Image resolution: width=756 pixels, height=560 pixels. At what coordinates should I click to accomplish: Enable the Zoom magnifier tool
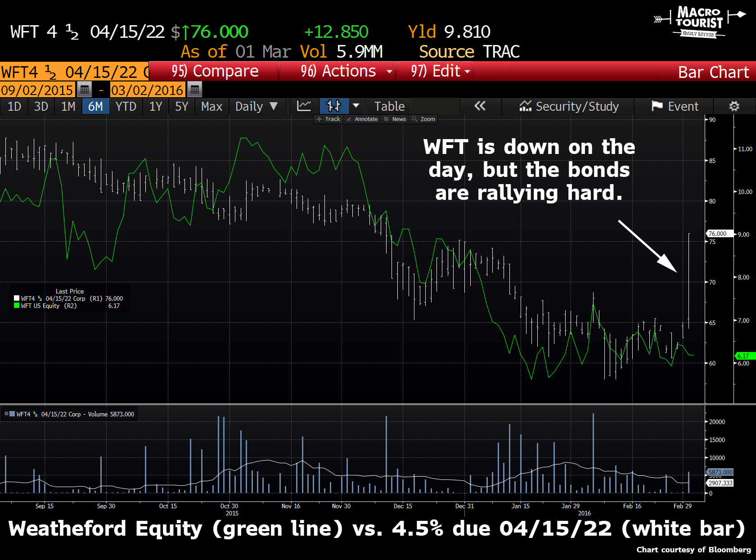[x=423, y=119]
